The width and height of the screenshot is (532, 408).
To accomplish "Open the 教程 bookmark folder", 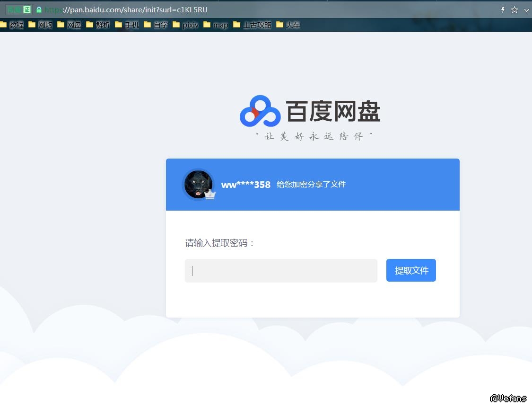I will pos(13,25).
